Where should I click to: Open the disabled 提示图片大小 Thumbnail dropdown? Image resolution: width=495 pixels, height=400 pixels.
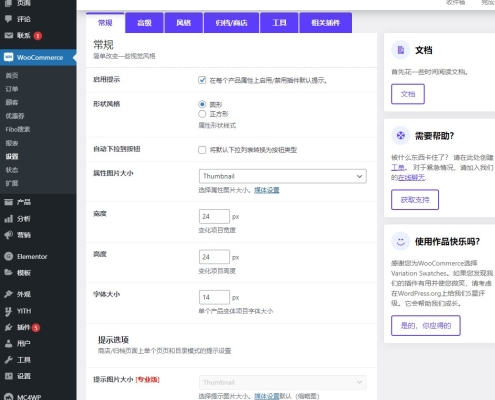pos(283,382)
